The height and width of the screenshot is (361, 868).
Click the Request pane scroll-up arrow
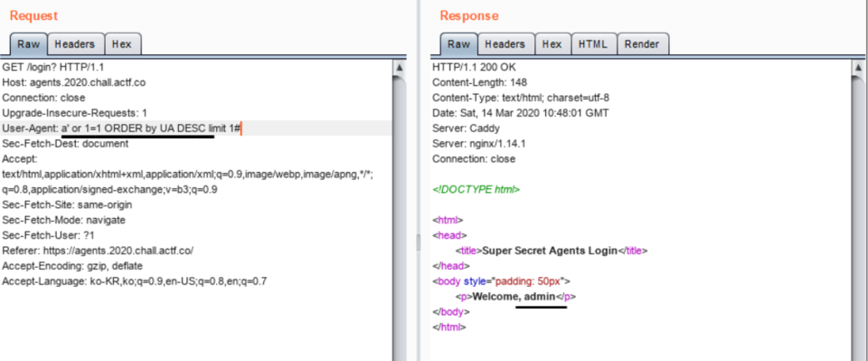399,68
